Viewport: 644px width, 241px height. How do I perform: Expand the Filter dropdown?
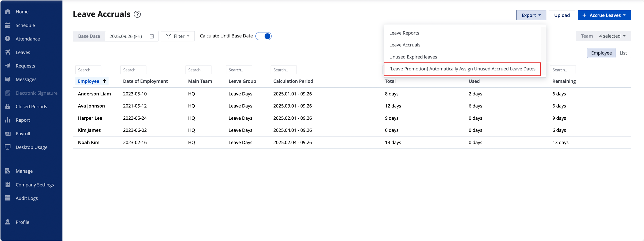(178, 36)
